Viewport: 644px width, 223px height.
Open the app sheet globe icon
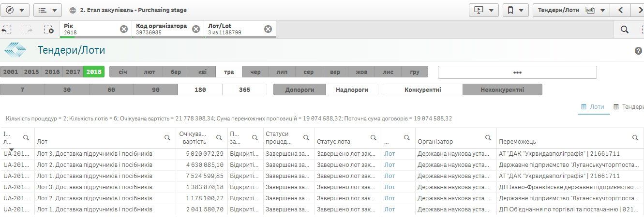pyautogui.click(x=73, y=10)
